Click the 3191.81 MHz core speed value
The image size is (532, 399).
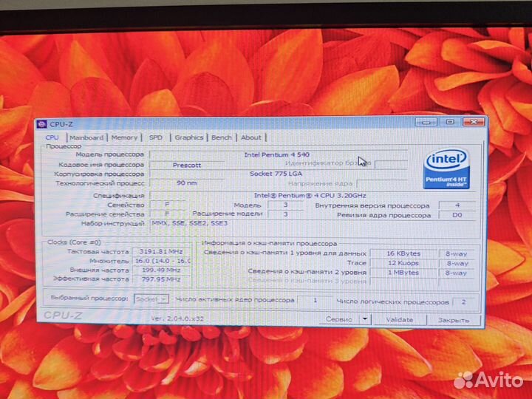161,252
